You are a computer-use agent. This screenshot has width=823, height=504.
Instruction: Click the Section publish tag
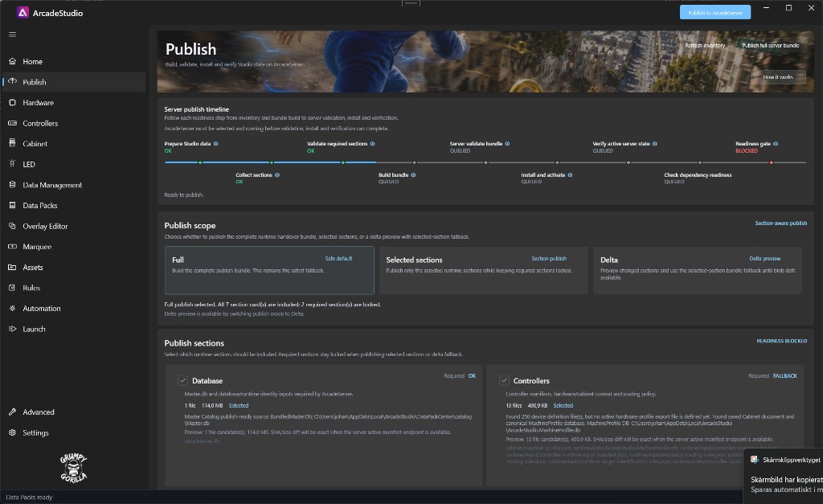point(548,258)
